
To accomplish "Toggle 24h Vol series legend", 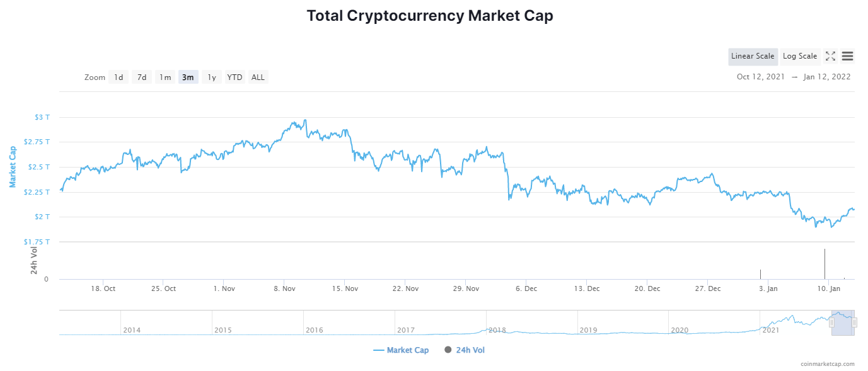I will tap(465, 350).
